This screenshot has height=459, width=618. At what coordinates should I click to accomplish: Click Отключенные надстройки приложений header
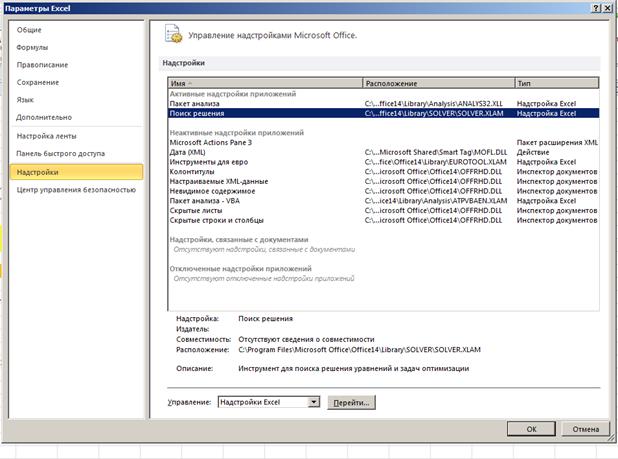coord(240,269)
